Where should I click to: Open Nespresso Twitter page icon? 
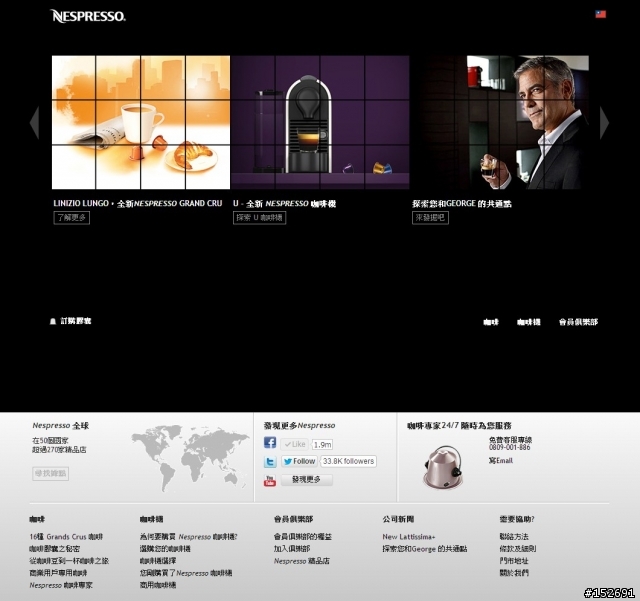coord(269,461)
